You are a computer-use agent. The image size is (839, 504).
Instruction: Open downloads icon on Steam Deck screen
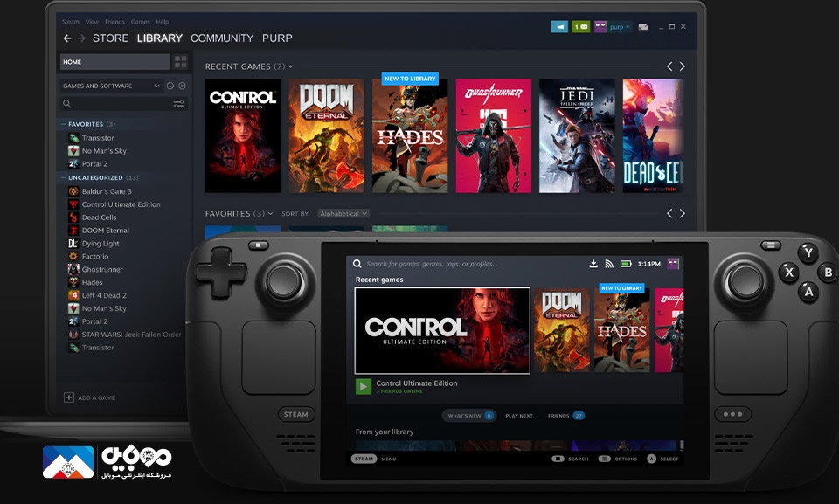point(593,263)
